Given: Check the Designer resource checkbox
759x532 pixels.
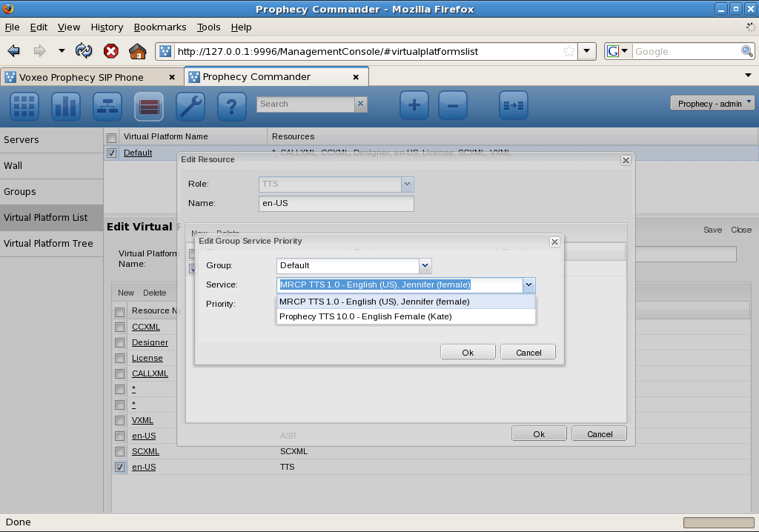Looking at the screenshot, I should click(x=119, y=343).
